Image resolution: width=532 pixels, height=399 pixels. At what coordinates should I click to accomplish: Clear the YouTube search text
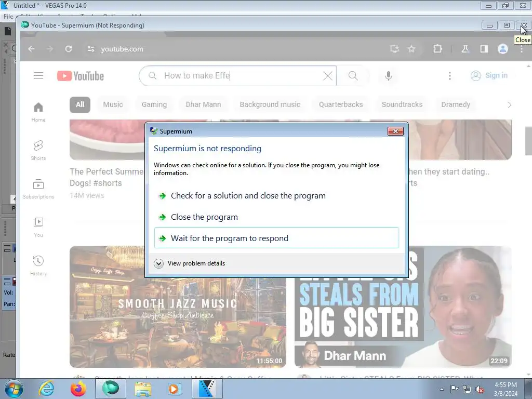point(328,76)
